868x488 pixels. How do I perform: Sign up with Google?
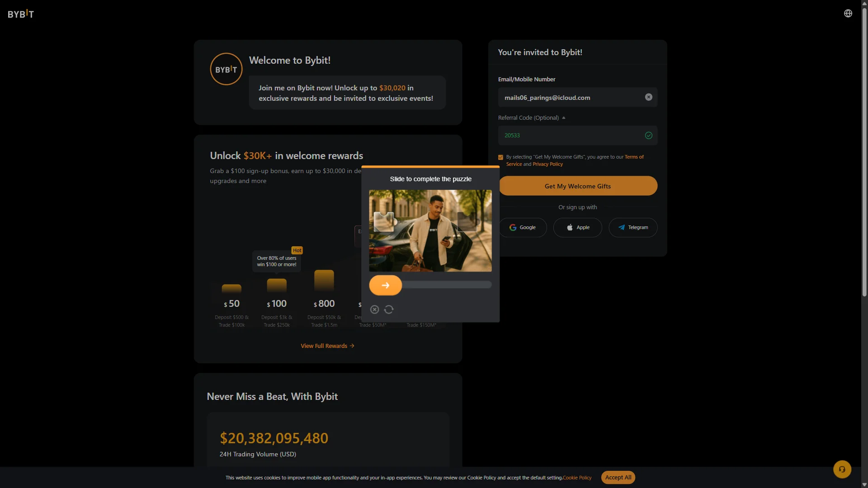point(523,227)
